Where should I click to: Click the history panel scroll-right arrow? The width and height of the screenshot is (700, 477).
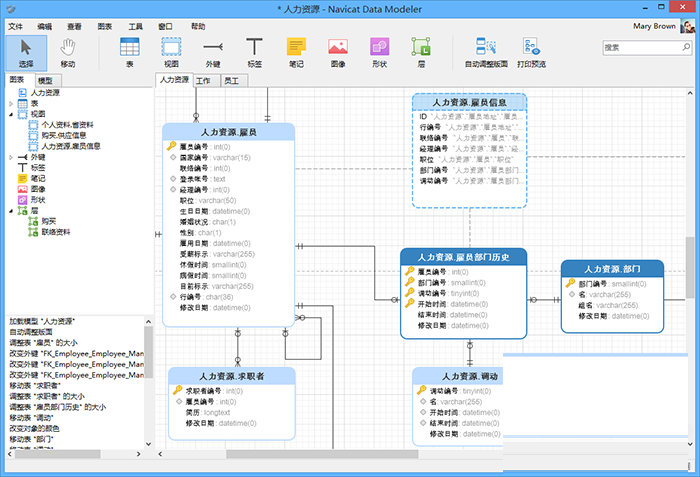tap(138, 454)
